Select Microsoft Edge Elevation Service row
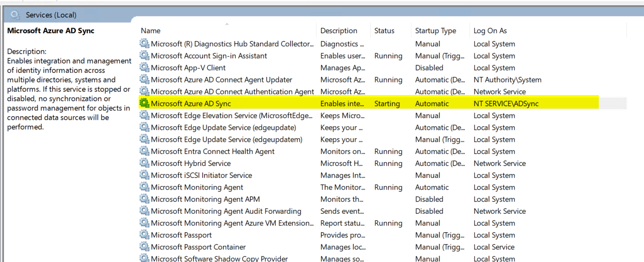This screenshot has width=644, height=262. point(232,116)
